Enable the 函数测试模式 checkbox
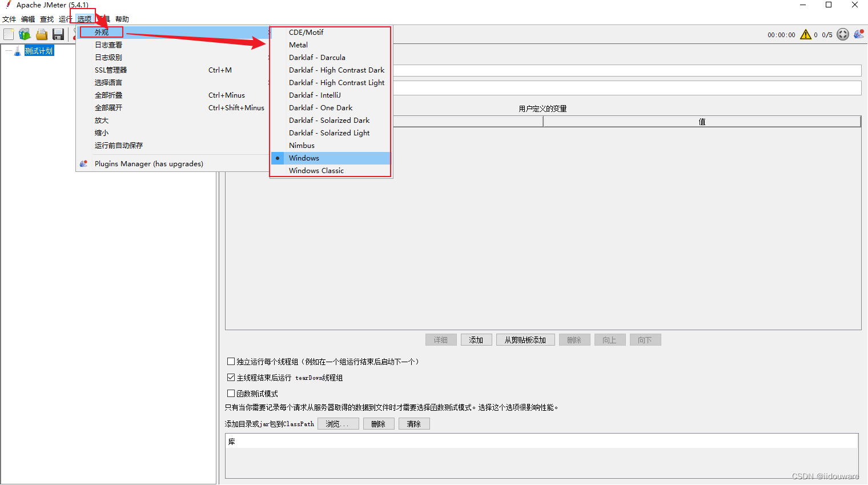This screenshot has height=485, width=868. [231, 393]
